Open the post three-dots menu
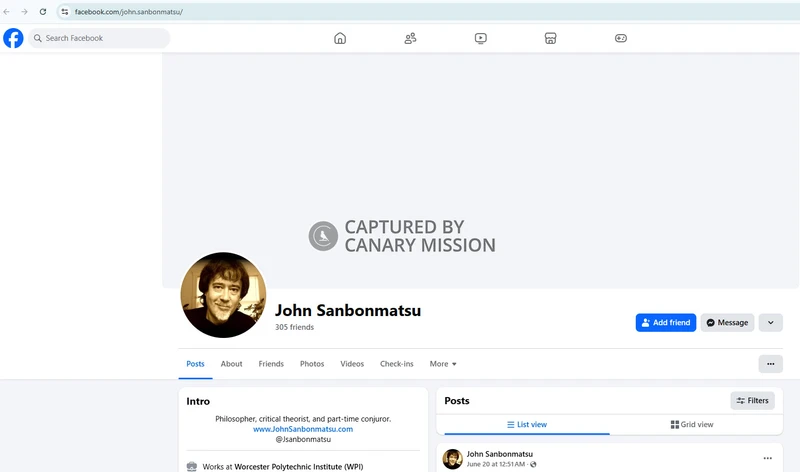This screenshot has width=800, height=472. (x=767, y=458)
